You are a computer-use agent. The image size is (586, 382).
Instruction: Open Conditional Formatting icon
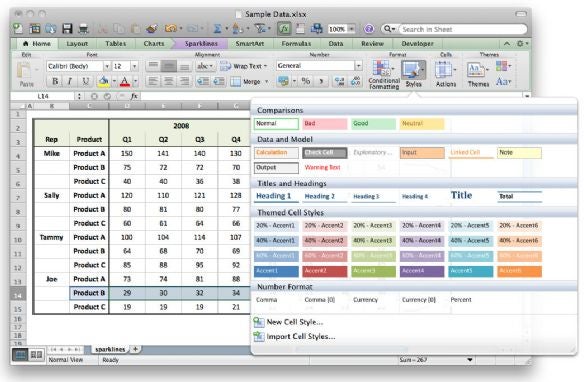coord(383,75)
